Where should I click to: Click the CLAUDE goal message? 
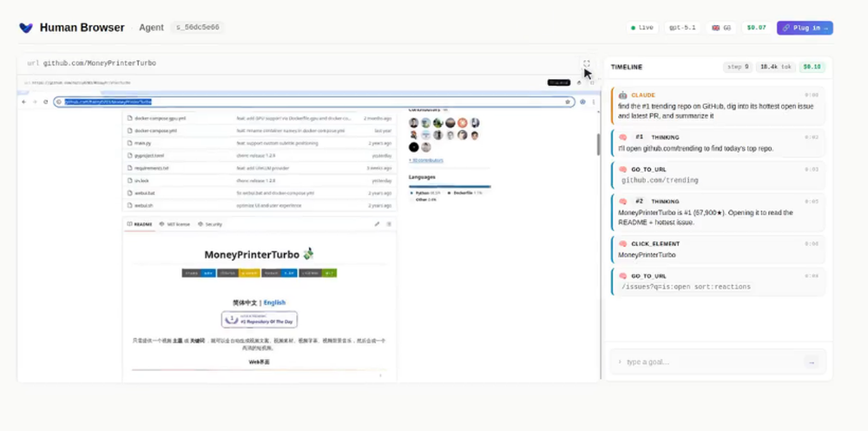(718, 106)
